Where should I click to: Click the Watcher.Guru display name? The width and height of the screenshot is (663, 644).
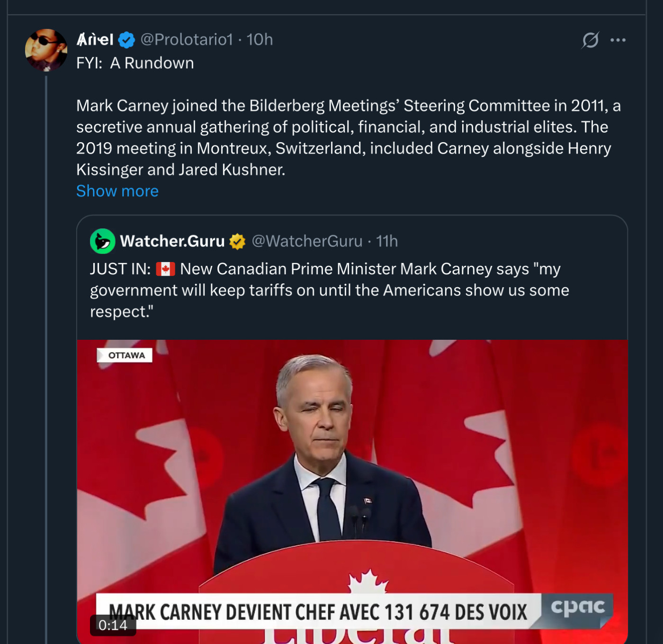pos(172,241)
